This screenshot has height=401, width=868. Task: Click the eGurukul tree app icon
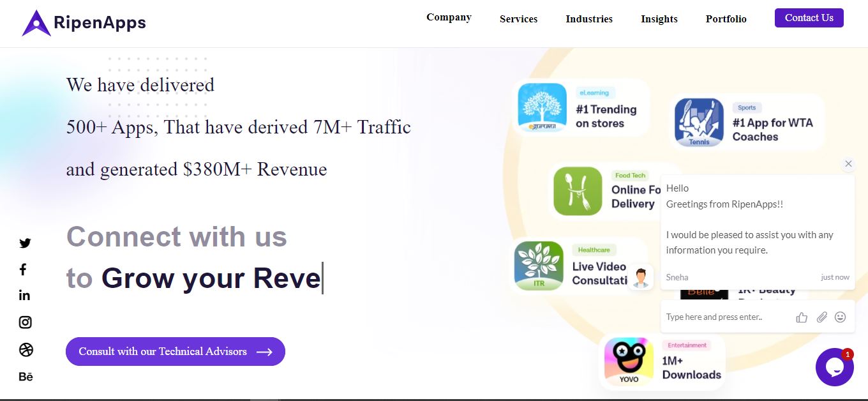(x=542, y=108)
